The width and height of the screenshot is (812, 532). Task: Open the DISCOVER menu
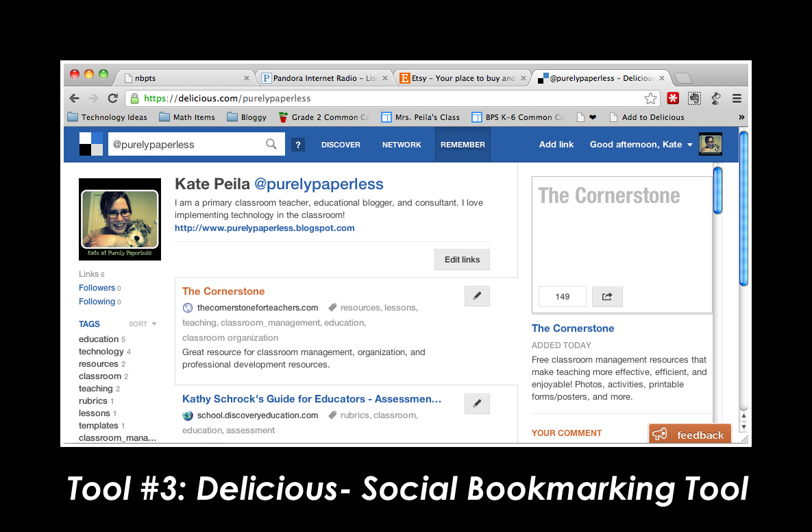[x=341, y=145]
